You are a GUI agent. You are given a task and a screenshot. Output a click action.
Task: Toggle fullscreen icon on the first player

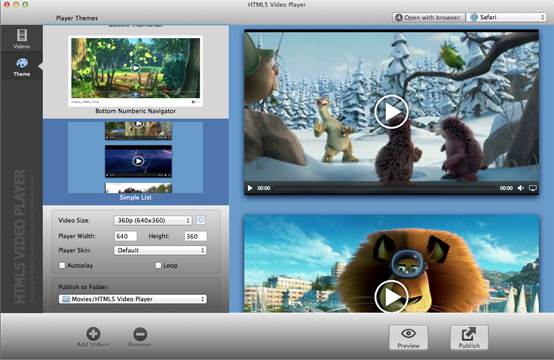click(x=533, y=188)
